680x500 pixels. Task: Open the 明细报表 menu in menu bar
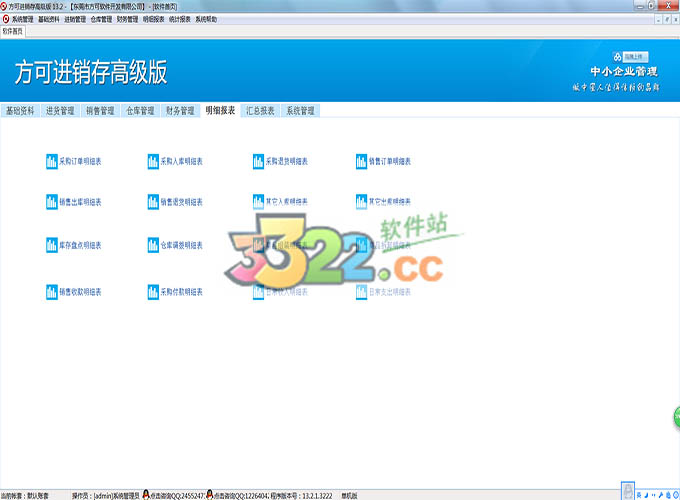coord(154,19)
